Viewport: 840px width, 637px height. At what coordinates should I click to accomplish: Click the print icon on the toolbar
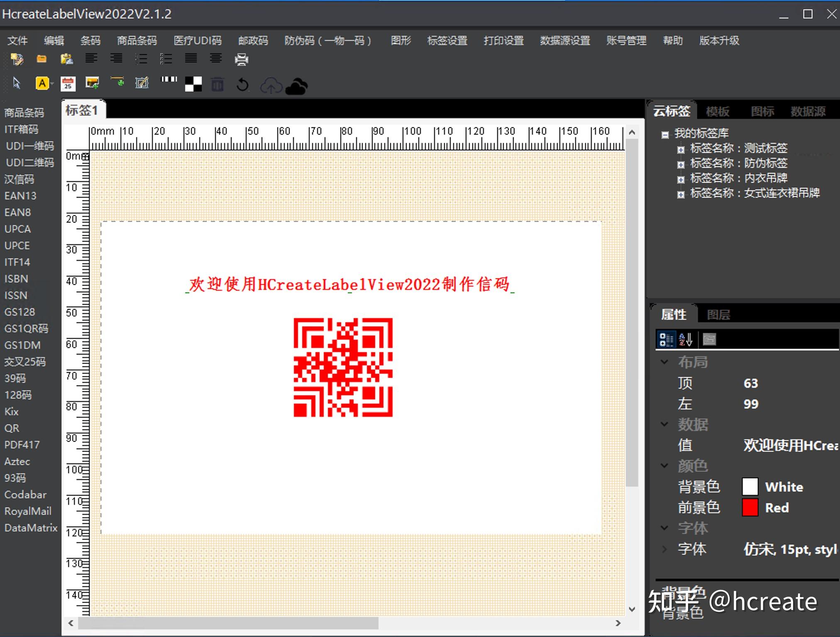[x=241, y=59]
